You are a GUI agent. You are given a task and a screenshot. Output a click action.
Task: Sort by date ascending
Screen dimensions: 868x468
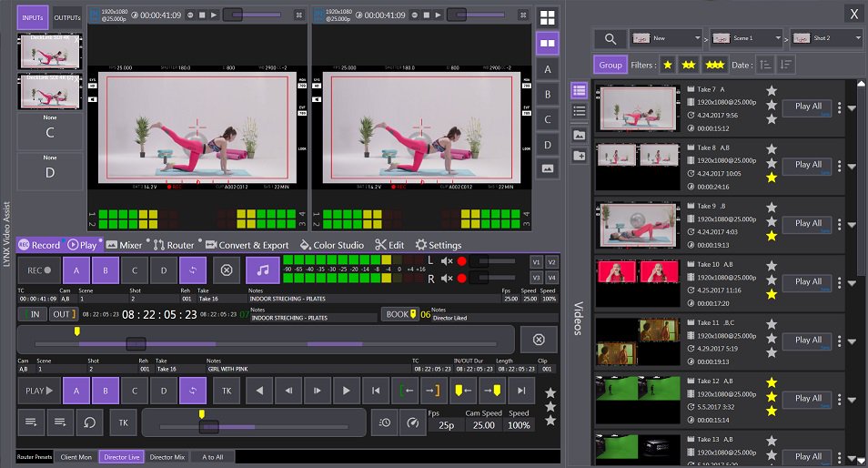coord(765,65)
